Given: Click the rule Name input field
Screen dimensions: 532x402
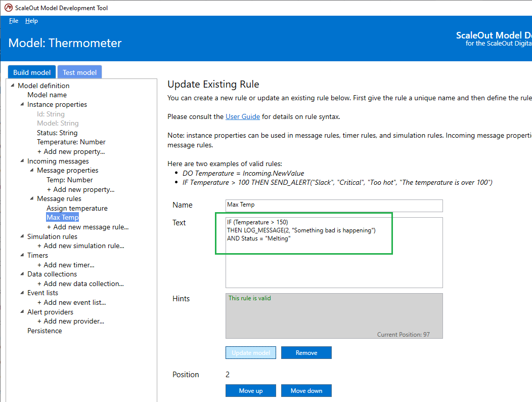Looking at the screenshot, I should [x=334, y=206].
